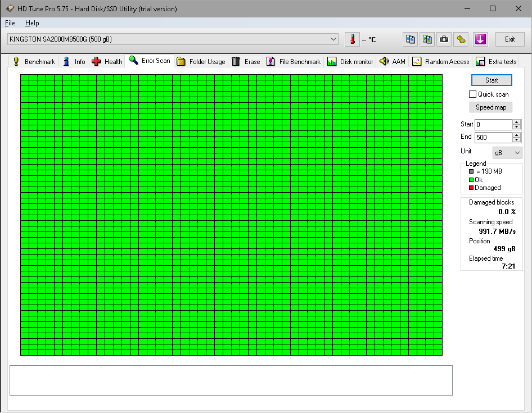Image resolution: width=532 pixels, height=413 pixels.
Task: Click the Folder Usage folder icon
Action: 181,62
